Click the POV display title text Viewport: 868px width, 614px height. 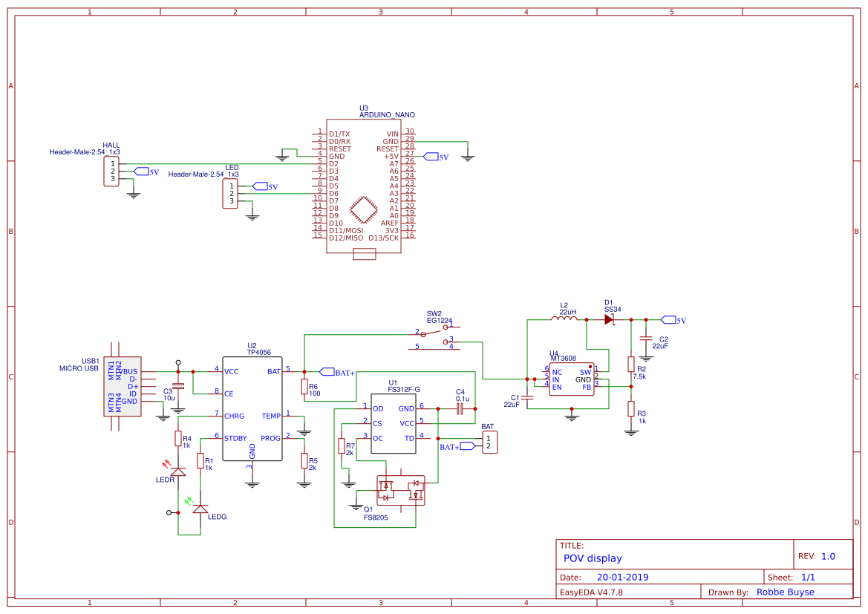(594, 558)
